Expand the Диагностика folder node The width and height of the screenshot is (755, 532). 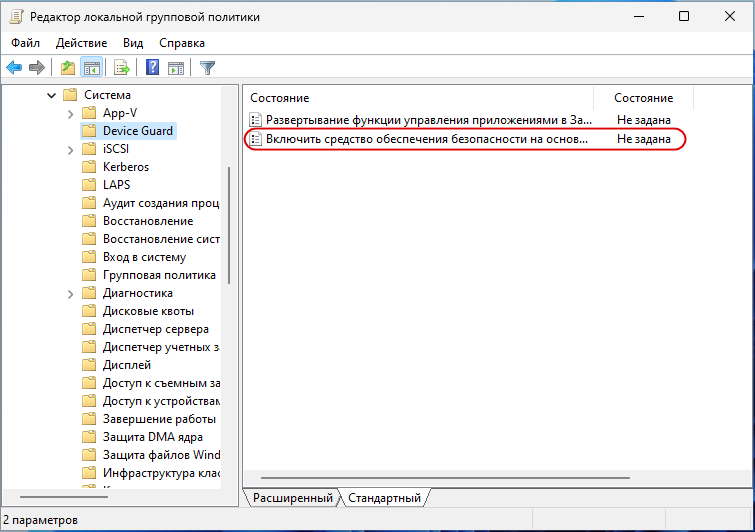(70, 294)
